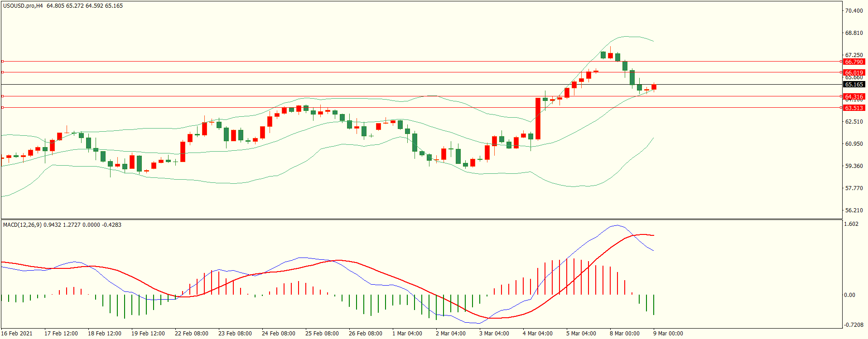The width and height of the screenshot is (868, 339).
Task: Click the 16 Feb 2021 date label
Action: [17, 334]
